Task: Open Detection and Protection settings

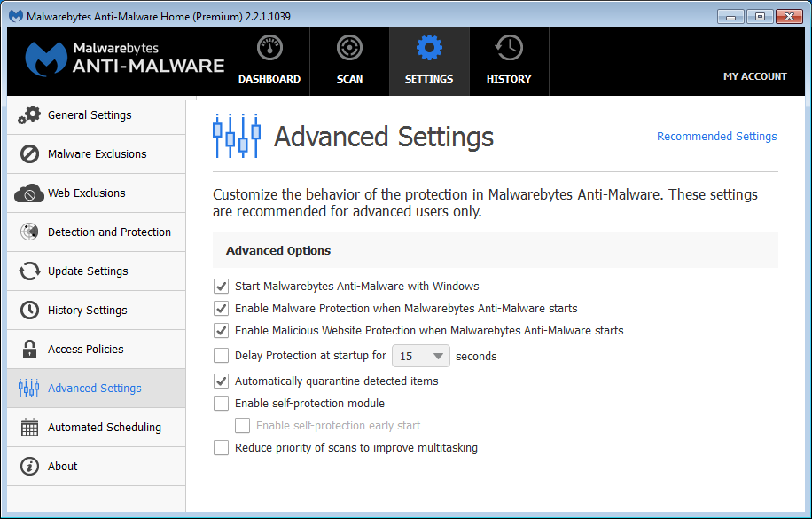Action: pyautogui.click(x=97, y=232)
